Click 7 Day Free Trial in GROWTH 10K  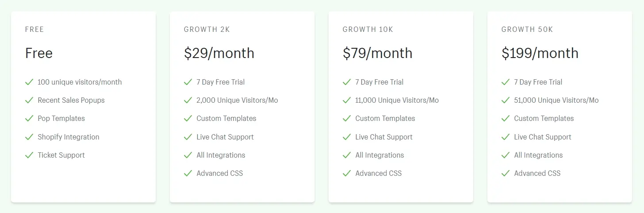tap(379, 82)
